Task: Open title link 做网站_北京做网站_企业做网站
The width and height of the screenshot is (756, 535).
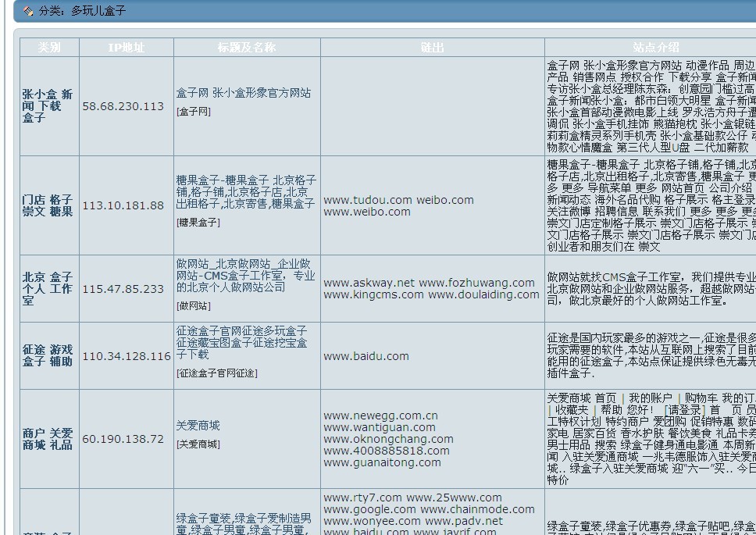Action: click(x=245, y=276)
